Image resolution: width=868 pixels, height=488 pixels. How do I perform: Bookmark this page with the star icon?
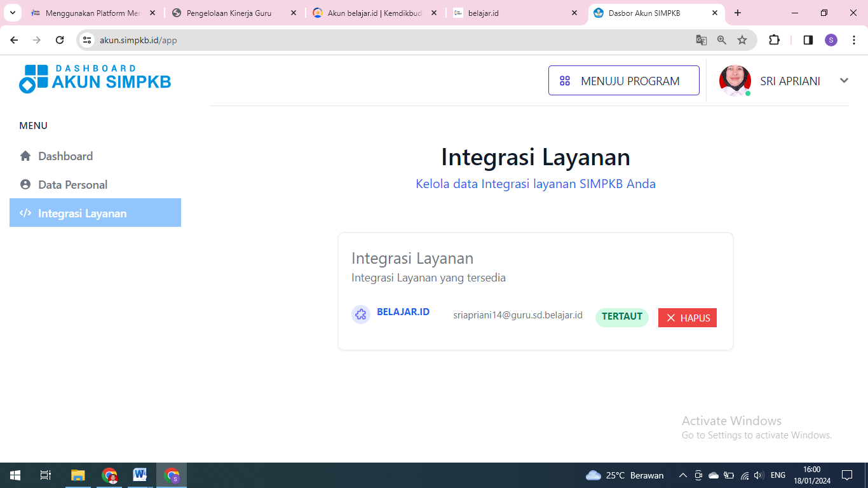click(742, 40)
